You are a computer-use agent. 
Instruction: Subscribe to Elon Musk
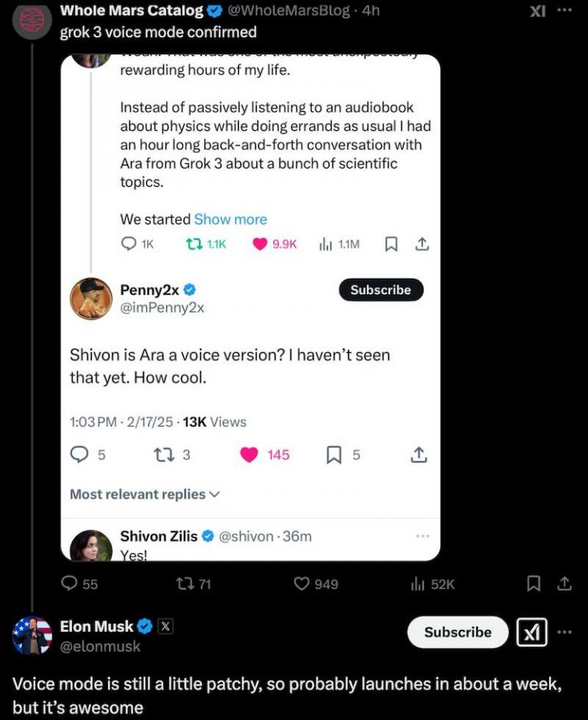click(x=457, y=632)
